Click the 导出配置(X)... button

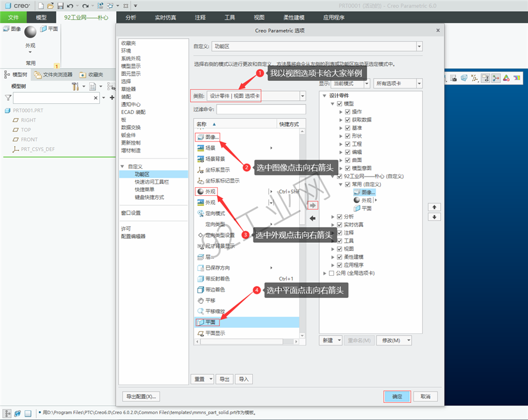click(141, 397)
